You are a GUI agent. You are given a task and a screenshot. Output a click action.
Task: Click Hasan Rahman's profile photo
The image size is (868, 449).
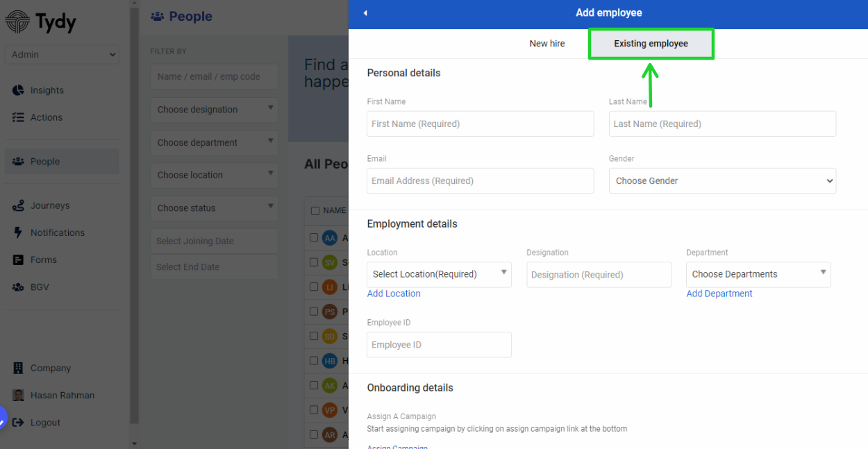point(18,395)
